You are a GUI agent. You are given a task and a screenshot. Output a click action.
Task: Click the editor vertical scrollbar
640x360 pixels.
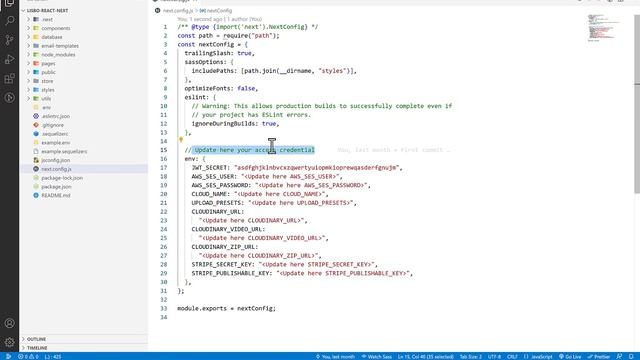pyautogui.click(x=637, y=104)
